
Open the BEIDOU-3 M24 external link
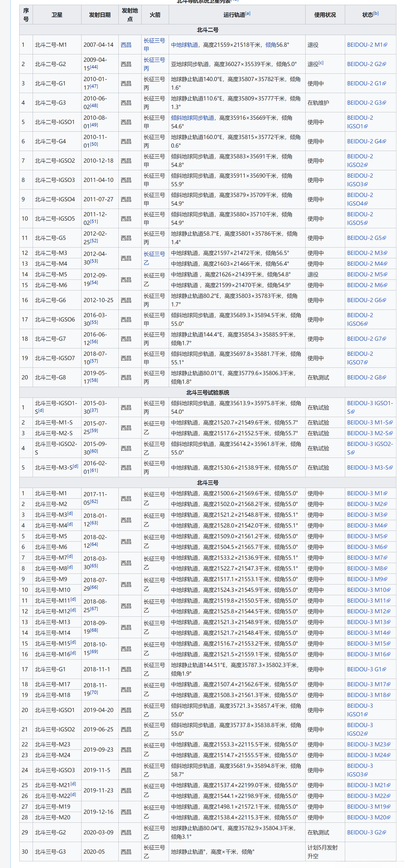point(369,755)
